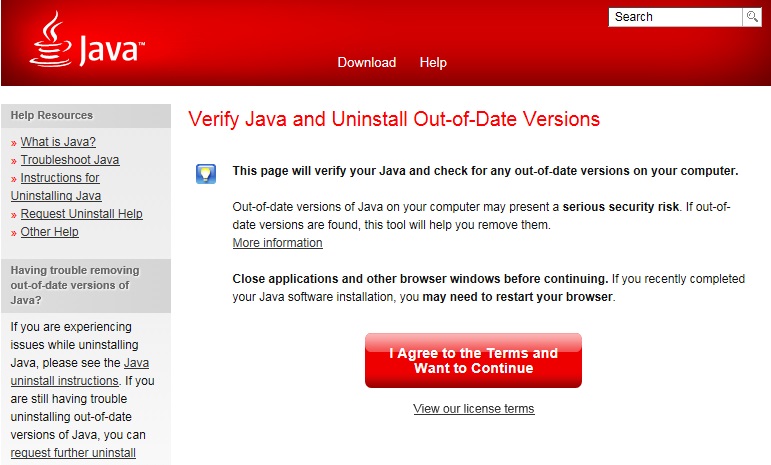Open the Troubleshoot Java link
Image resolution: width=771 pixels, height=465 pixels.
(x=70, y=160)
